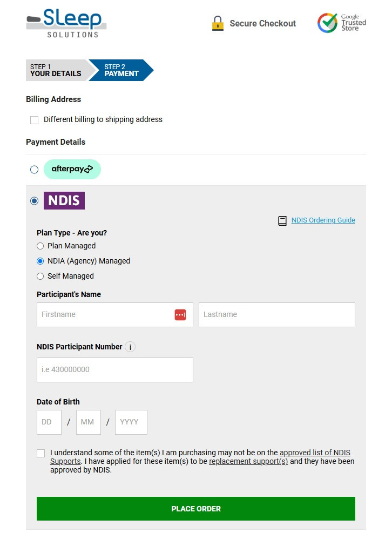The image size is (392, 533).
Task: Select the NDIS payment radio button
Action: tap(35, 201)
